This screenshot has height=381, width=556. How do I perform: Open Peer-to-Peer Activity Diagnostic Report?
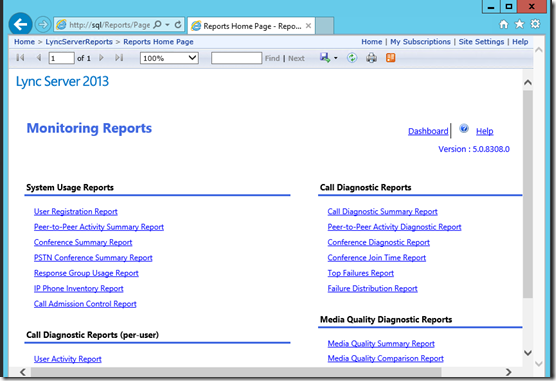(x=394, y=227)
